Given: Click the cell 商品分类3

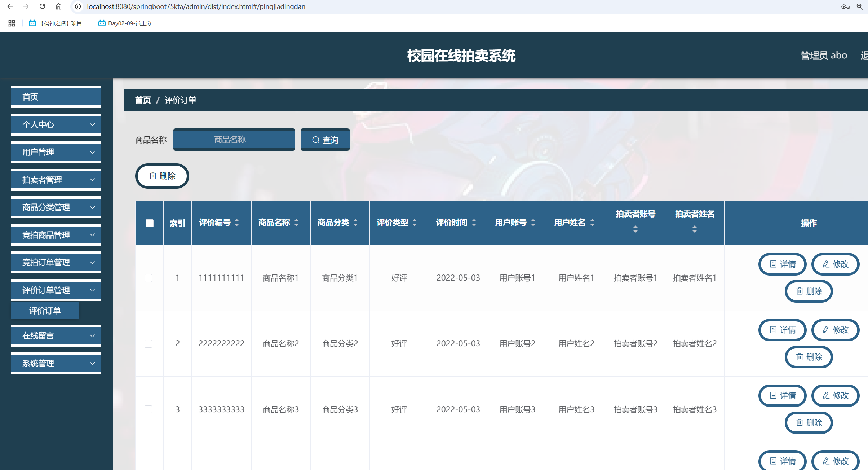Looking at the screenshot, I should tap(340, 409).
